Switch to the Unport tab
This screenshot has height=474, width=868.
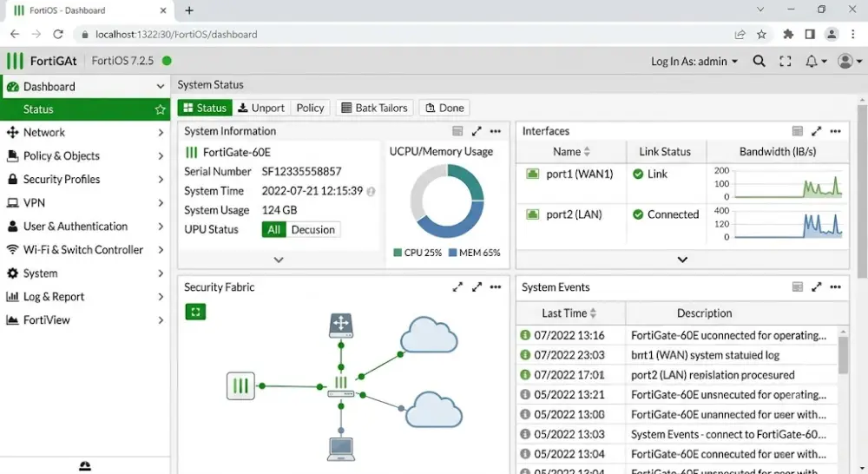[x=260, y=108]
